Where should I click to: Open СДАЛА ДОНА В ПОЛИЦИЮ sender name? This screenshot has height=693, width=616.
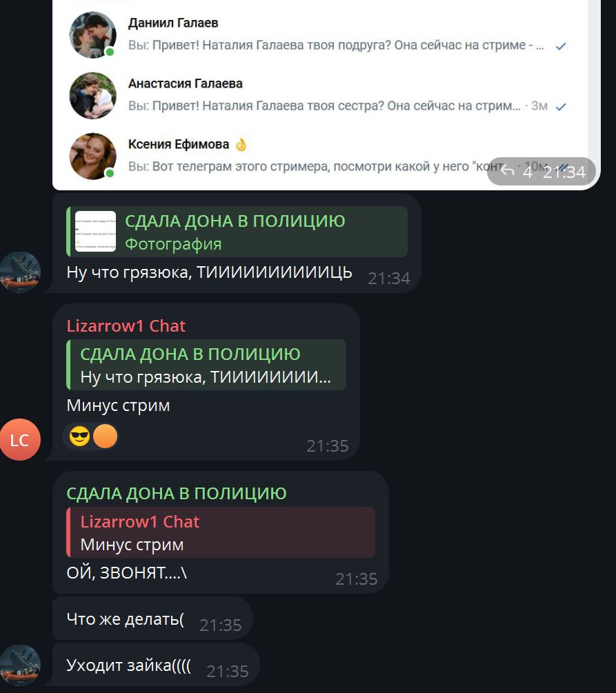[177, 493]
